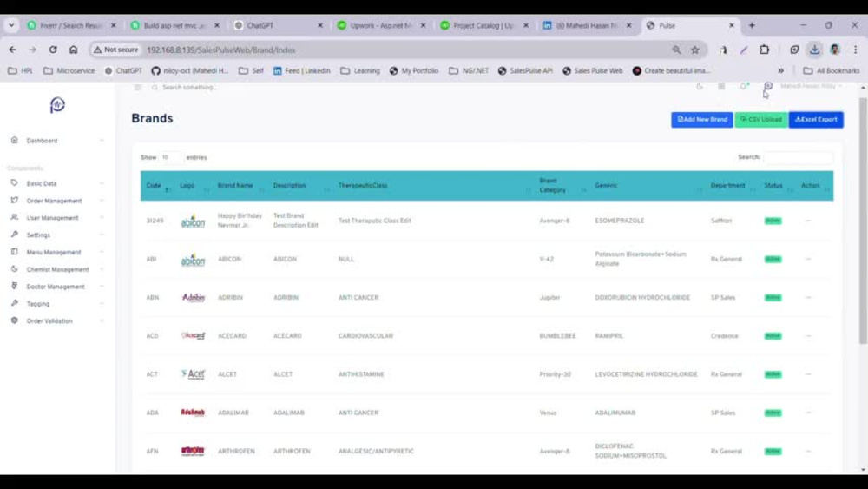Open the notifications bell icon
This screenshot has width=868, height=489.
(x=744, y=86)
